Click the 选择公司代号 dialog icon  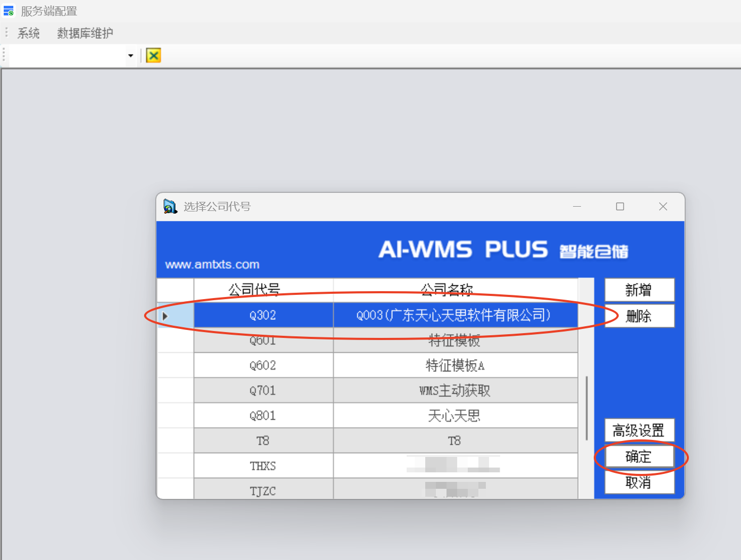coord(170,206)
